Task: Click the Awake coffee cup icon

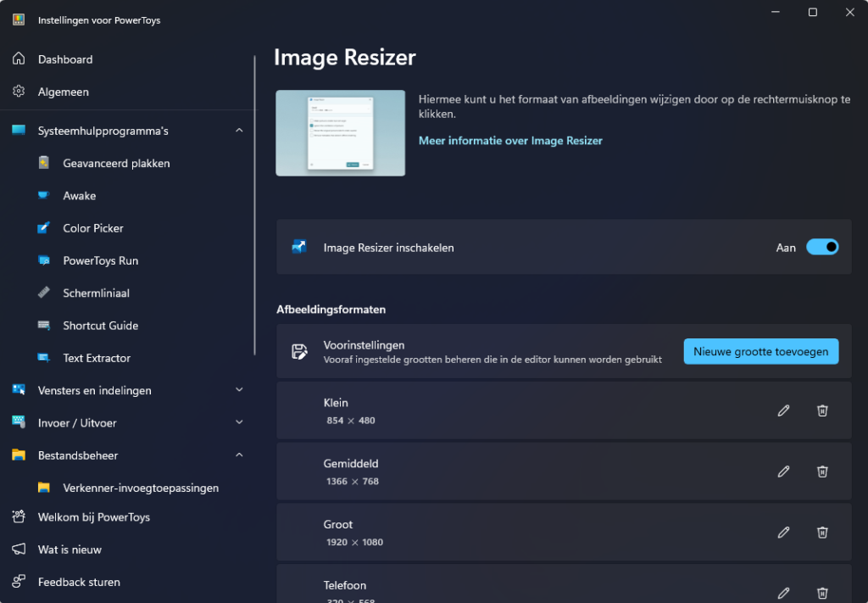Action: (x=44, y=195)
